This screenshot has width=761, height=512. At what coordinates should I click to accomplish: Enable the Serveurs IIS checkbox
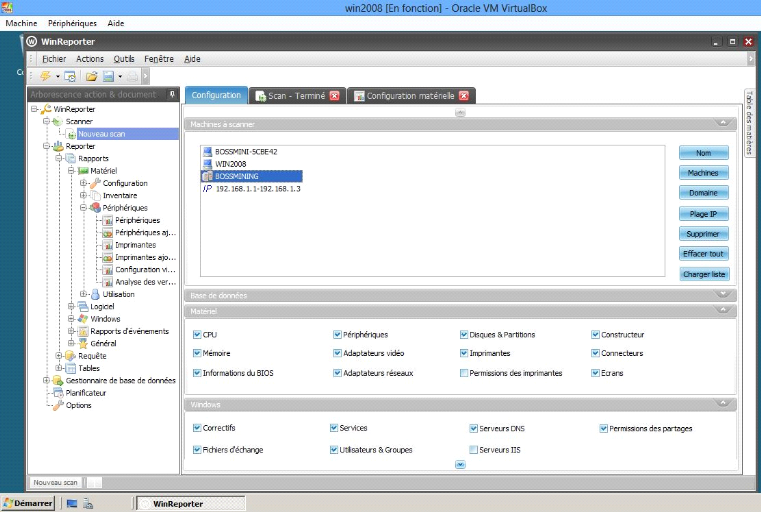point(474,449)
